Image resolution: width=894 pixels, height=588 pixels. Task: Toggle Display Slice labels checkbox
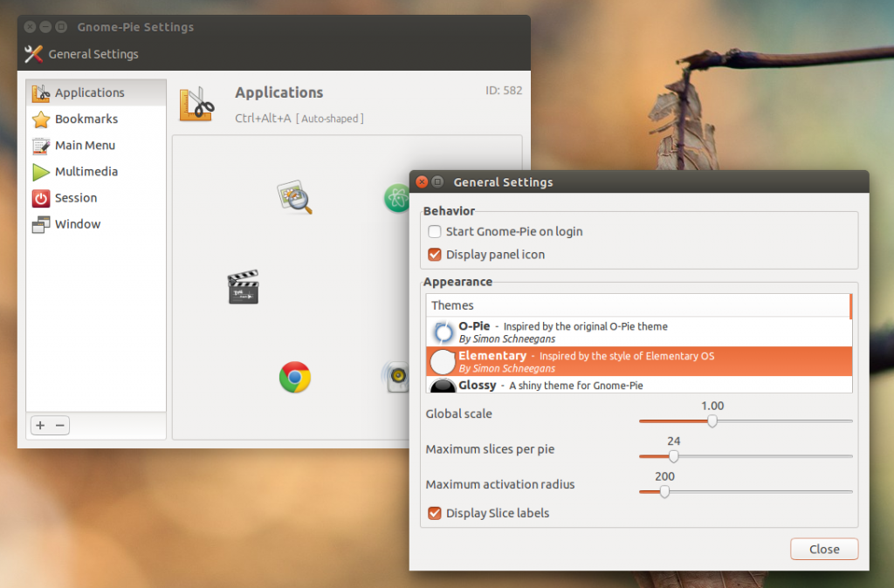click(435, 513)
